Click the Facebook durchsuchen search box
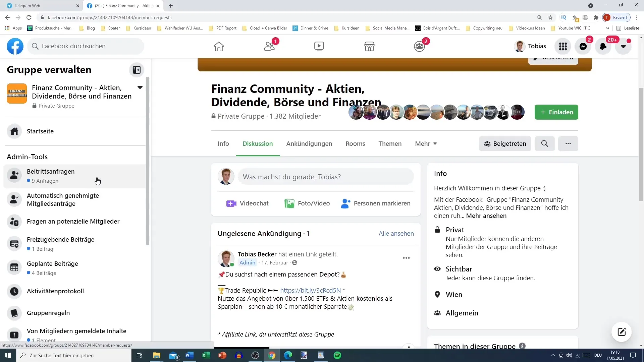Viewport: 644px width, 362px height. pyautogui.click(x=86, y=46)
